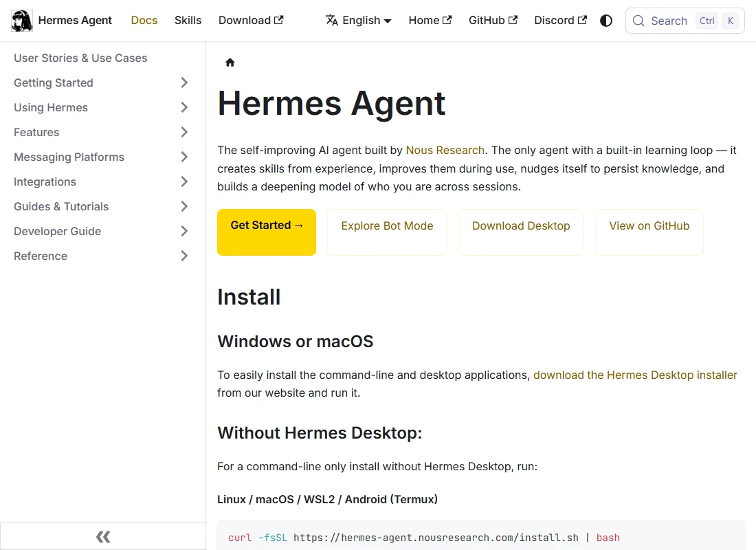The width and height of the screenshot is (756, 550).
Task: Expand the Reference section chevron
Action: tap(184, 256)
